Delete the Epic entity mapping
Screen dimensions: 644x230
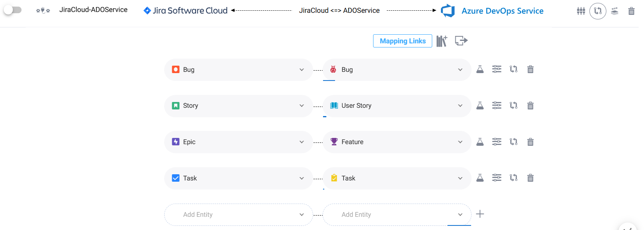tap(530, 142)
